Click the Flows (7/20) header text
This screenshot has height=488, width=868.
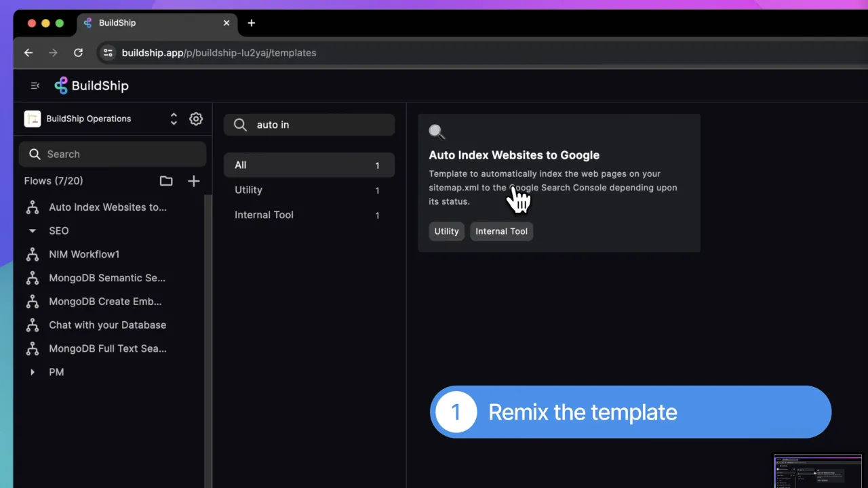point(54,181)
